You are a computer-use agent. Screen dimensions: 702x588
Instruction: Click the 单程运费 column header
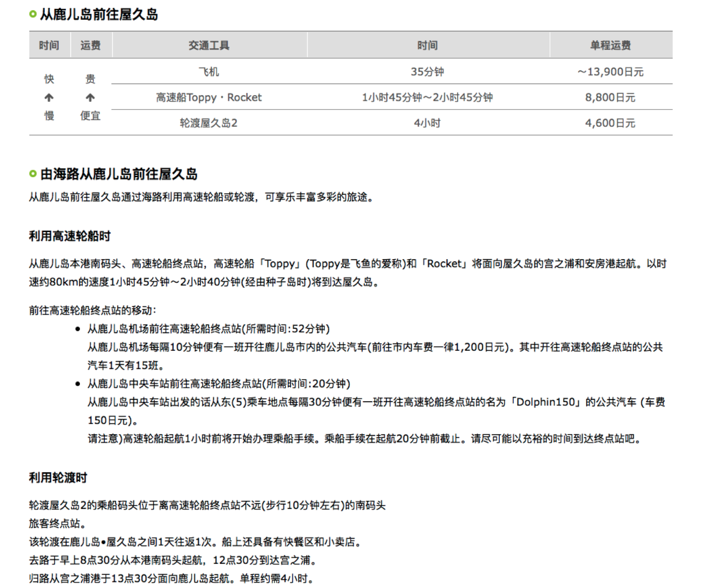tap(610, 45)
